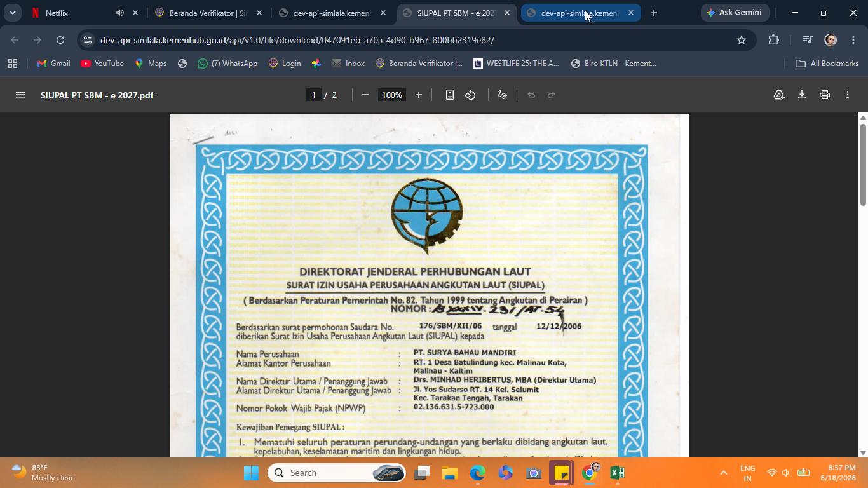
Task: Download the SIUPAL PT SBM PDF
Action: coord(802,95)
